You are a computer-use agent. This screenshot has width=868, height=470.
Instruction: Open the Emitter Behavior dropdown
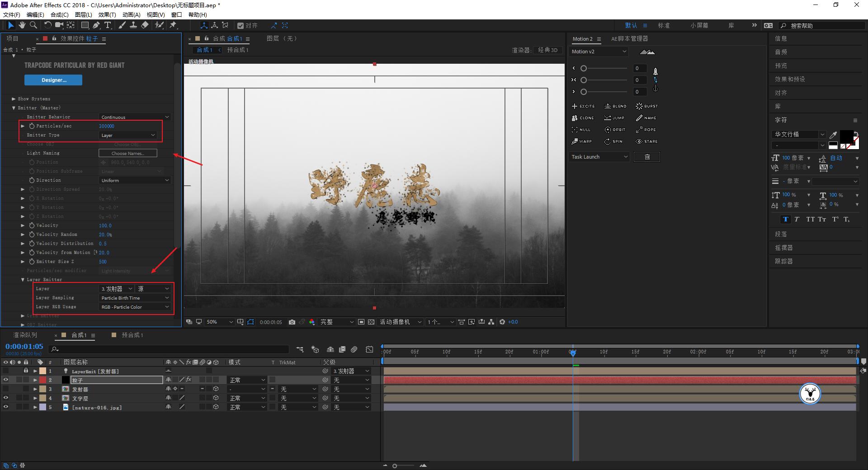click(x=134, y=117)
